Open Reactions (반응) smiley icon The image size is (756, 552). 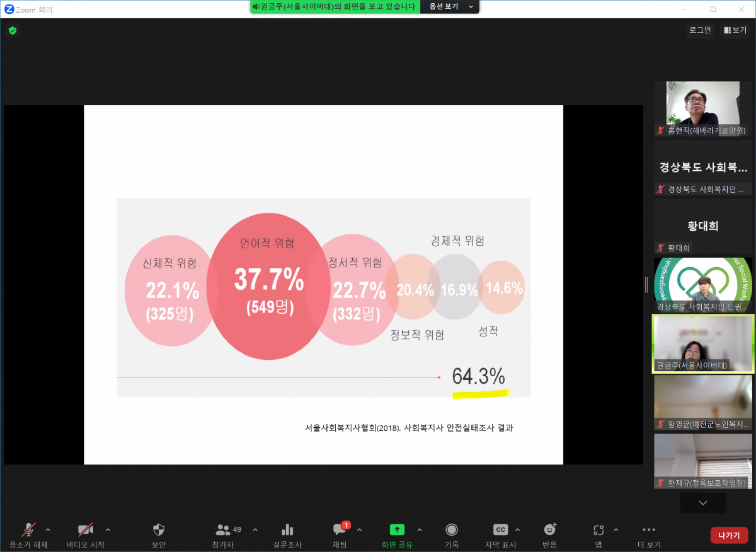[550, 530]
